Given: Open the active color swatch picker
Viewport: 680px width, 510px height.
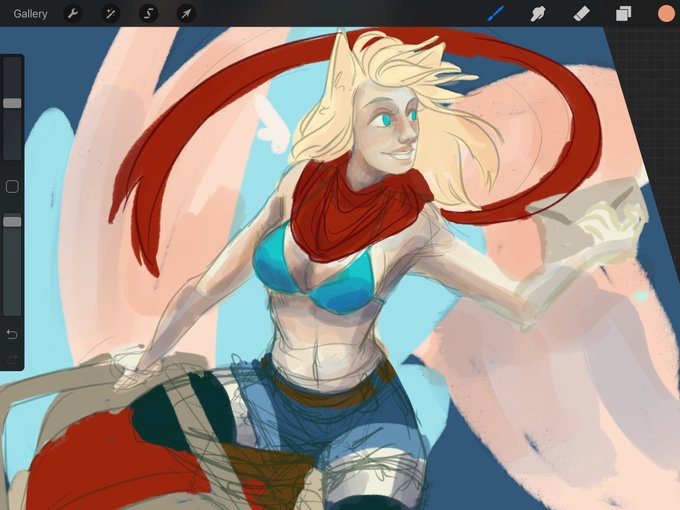Looking at the screenshot, I should click(666, 14).
